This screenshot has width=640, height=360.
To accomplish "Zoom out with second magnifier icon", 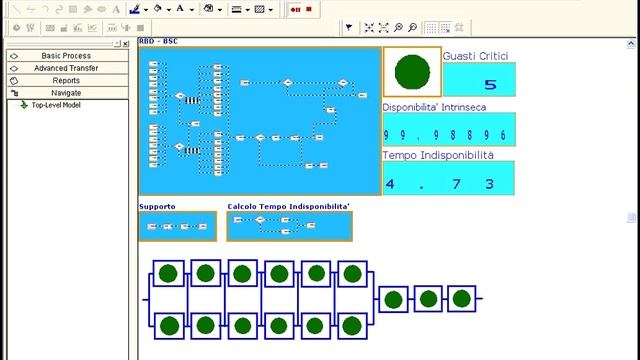I will (x=412, y=27).
